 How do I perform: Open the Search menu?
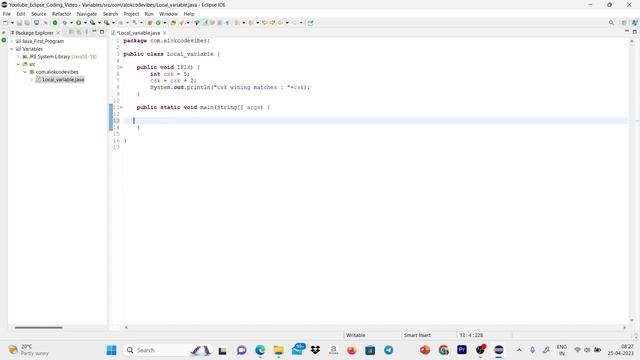coord(110,14)
